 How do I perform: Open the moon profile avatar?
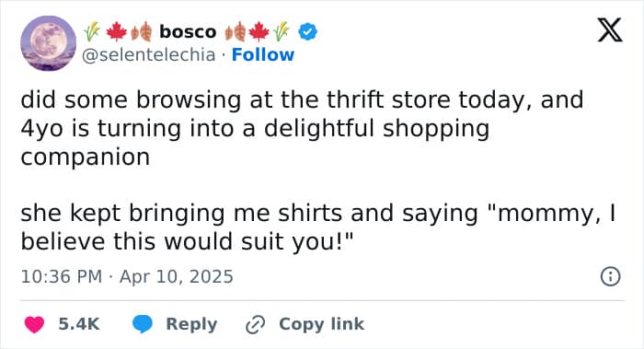coord(49,43)
